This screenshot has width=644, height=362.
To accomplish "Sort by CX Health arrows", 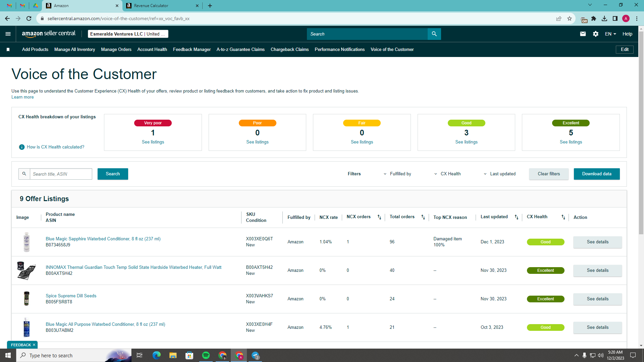I will tap(563, 217).
